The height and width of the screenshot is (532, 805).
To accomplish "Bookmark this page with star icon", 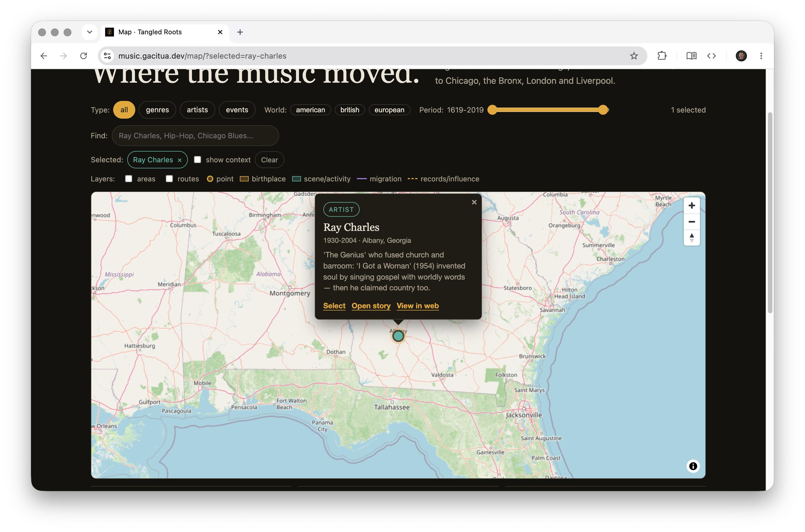I will pyautogui.click(x=633, y=56).
